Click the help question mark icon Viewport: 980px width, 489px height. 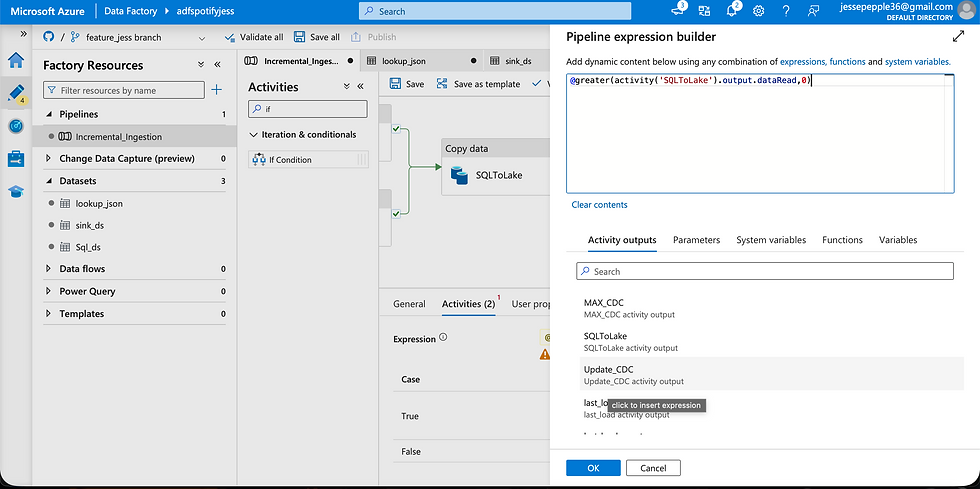786,11
